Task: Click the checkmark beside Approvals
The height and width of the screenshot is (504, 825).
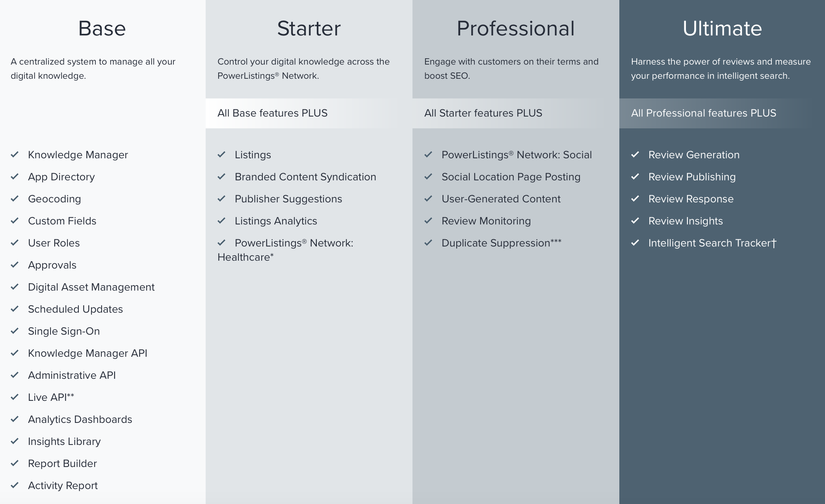Action: 15,265
